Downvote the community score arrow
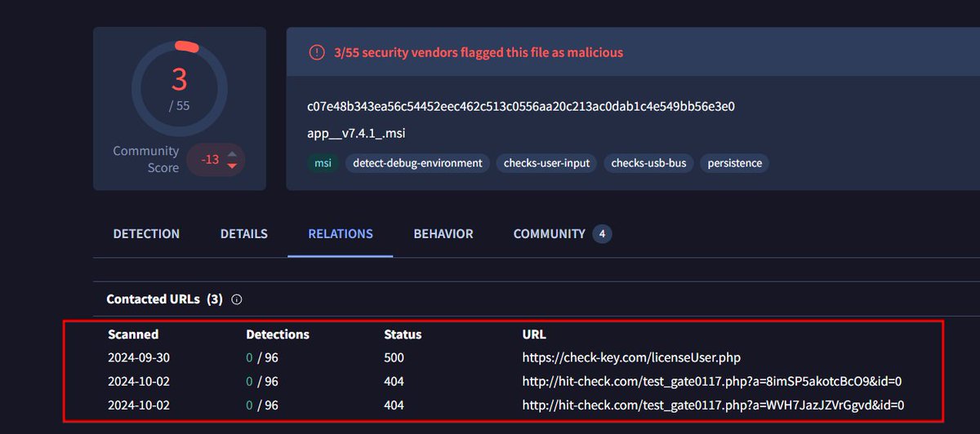 pyautogui.click(x=232, y=166)
